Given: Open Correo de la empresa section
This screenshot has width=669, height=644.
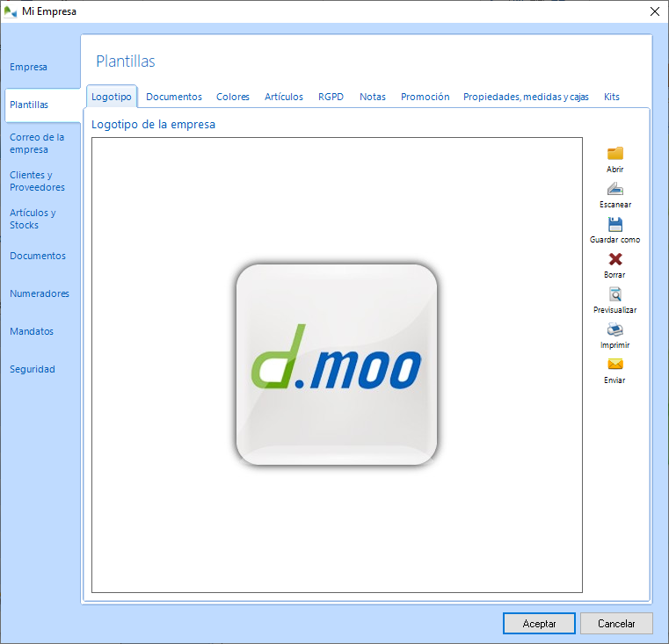Looking at the screenshot, I should (37, 143).
